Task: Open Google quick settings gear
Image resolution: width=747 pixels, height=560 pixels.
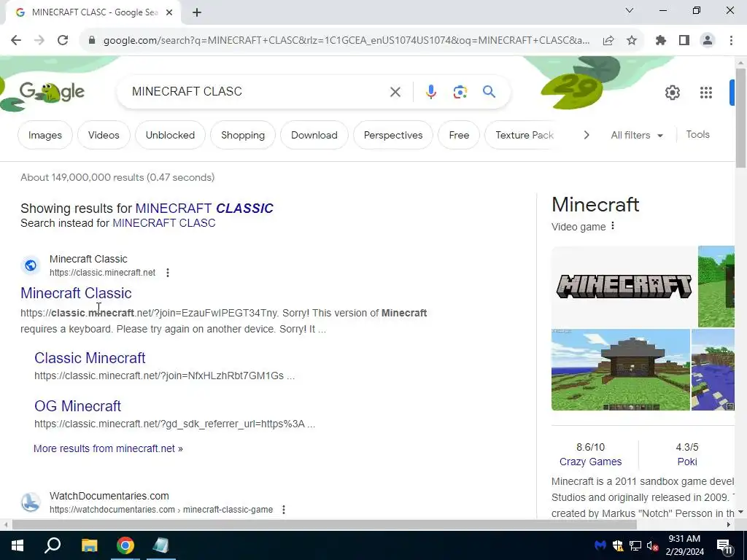Action: point(672,93)
